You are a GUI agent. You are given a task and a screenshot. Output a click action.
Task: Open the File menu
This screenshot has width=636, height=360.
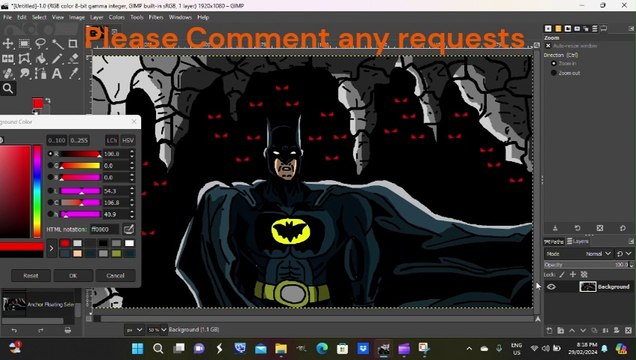(8, 17)
